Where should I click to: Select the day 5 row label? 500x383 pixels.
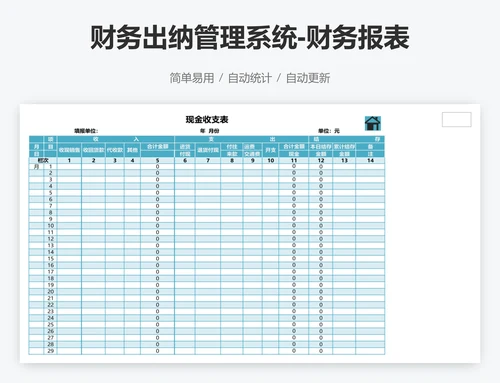click(51, 193)
